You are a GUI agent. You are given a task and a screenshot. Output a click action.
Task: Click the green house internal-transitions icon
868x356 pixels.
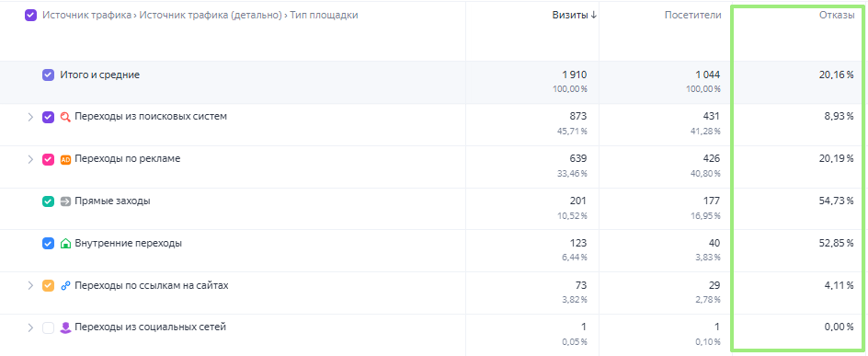pos(65,244)
